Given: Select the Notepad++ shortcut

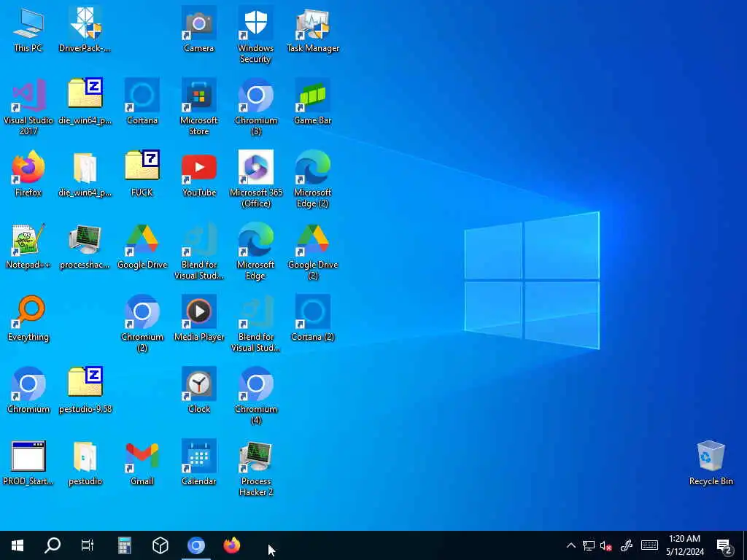Looking at the screenshot, I should (28, 246).
